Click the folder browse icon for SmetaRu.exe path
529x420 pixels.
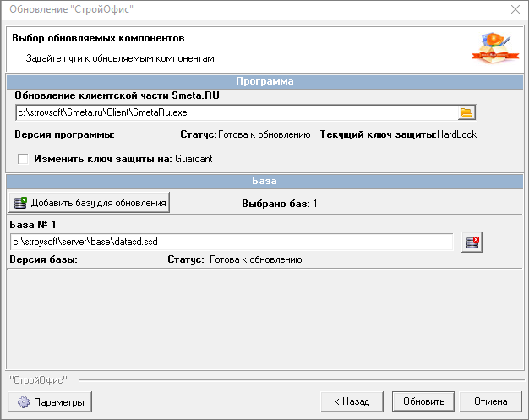click(466, 112)
